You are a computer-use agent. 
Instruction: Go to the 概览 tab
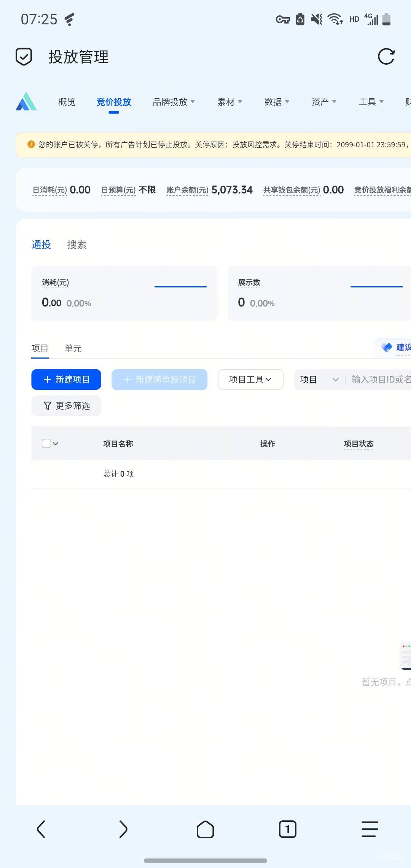67,102
